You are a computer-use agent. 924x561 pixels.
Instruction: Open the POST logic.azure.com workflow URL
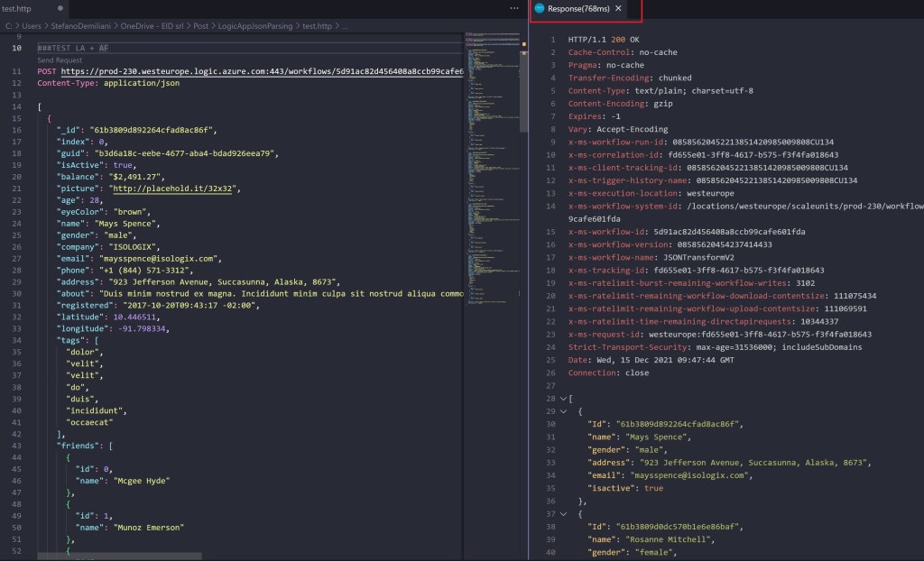262,71
